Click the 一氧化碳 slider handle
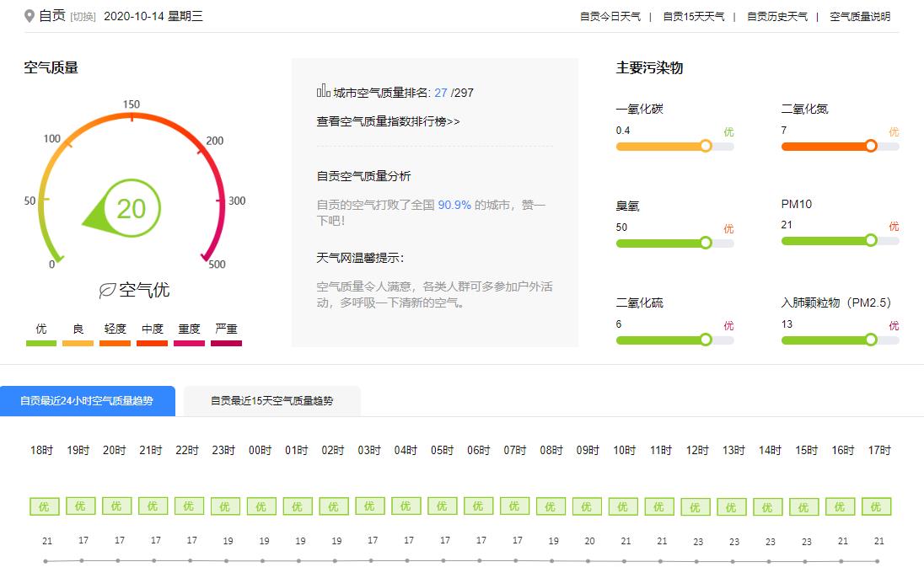 click(706, 146)
